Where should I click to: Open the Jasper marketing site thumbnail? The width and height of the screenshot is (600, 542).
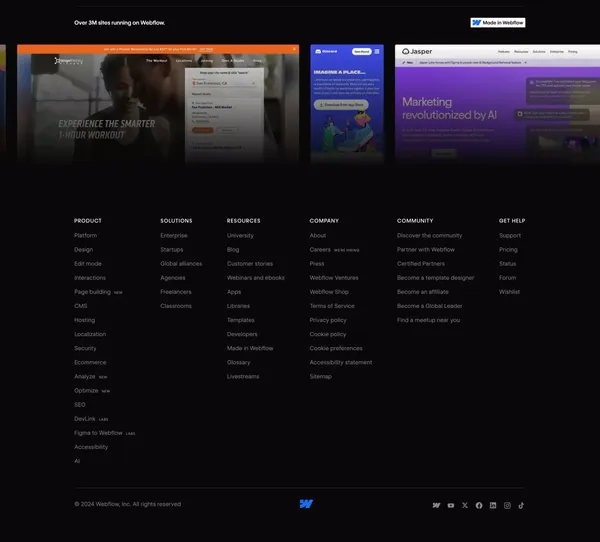[x=497, y=104]
